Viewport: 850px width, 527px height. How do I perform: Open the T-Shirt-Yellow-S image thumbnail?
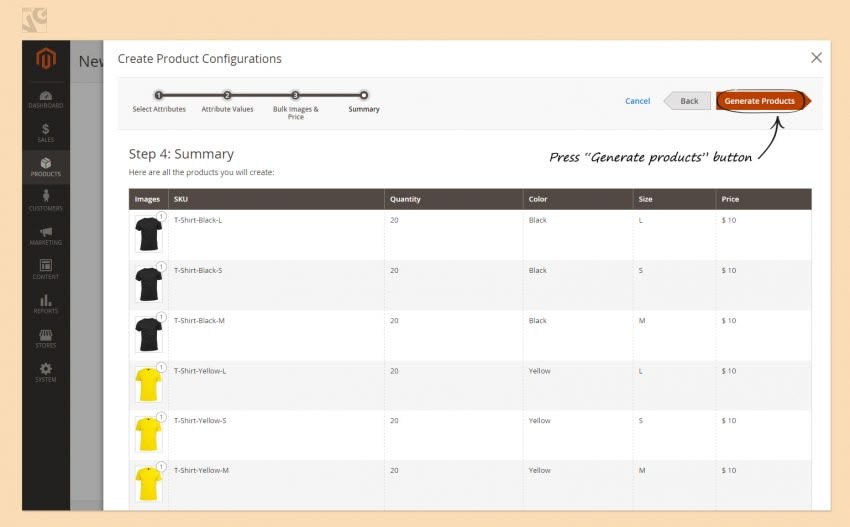(149, 434)
